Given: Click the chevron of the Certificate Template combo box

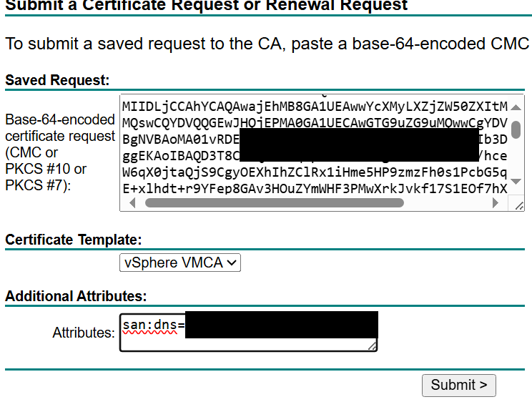Looking at the screenshot, I should coord(232,263).
